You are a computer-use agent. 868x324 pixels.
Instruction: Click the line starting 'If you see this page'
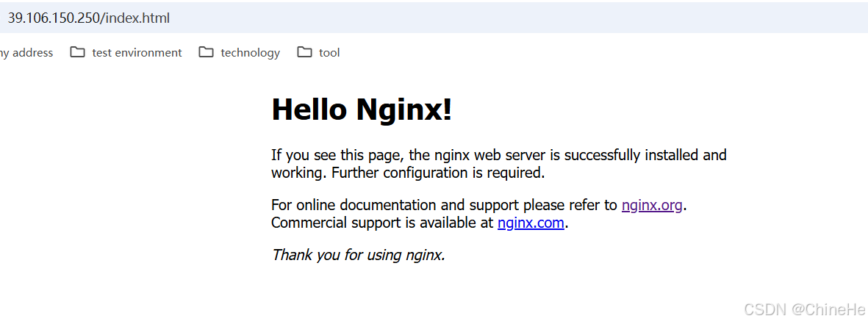click(499, 155)
